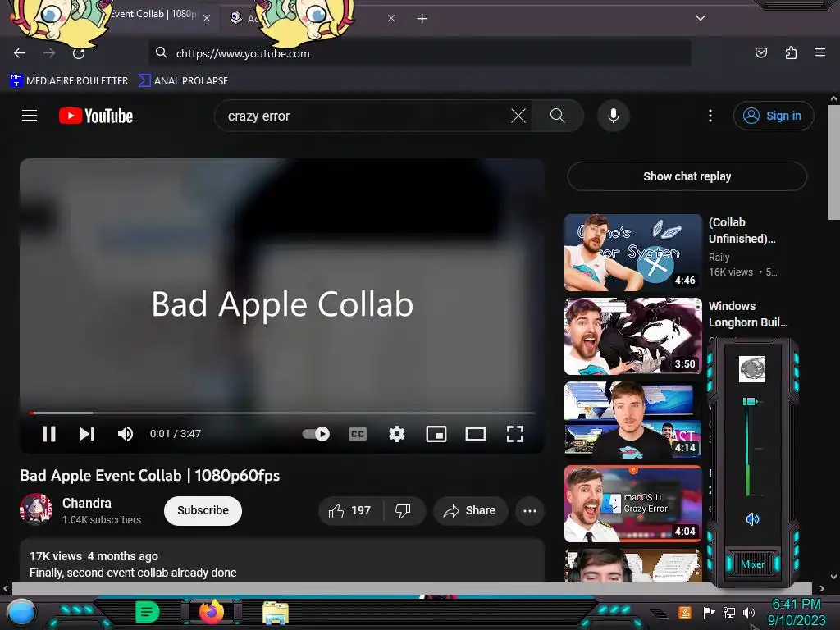The image size is (840, 630).
Task: Open the 3:50 recommended video thumbnail
Action: point(632,336)
